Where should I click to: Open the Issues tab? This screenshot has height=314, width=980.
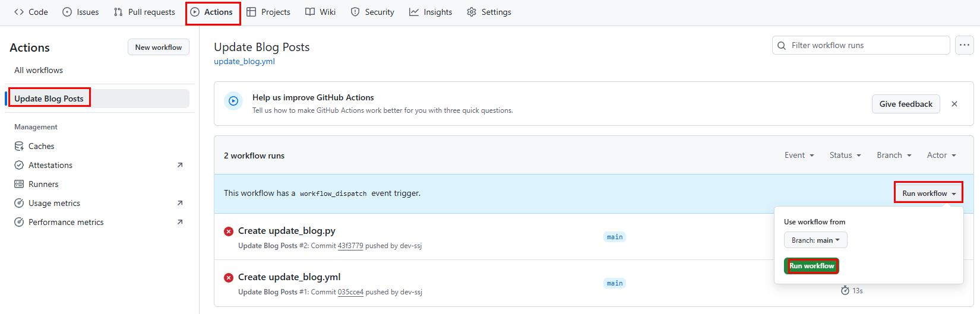pos(81,12)
